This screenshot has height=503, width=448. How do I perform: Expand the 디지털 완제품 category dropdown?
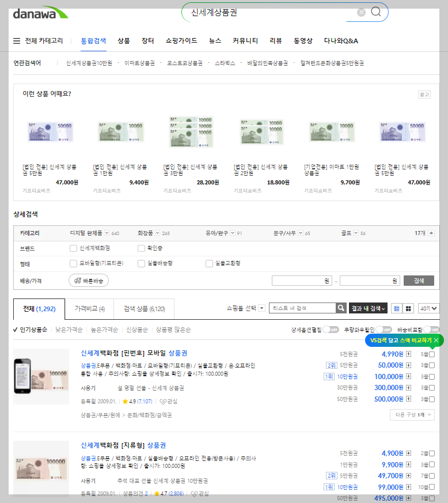click(x=107, y=233)
